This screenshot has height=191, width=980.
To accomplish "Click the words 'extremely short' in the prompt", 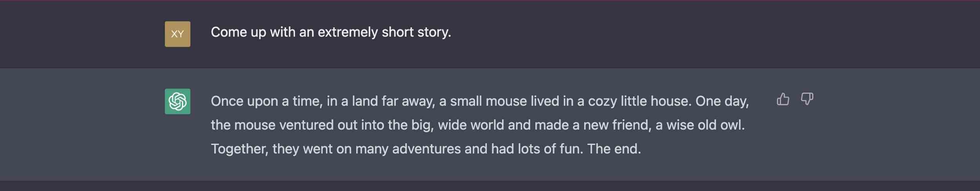I will click(348, 32).
